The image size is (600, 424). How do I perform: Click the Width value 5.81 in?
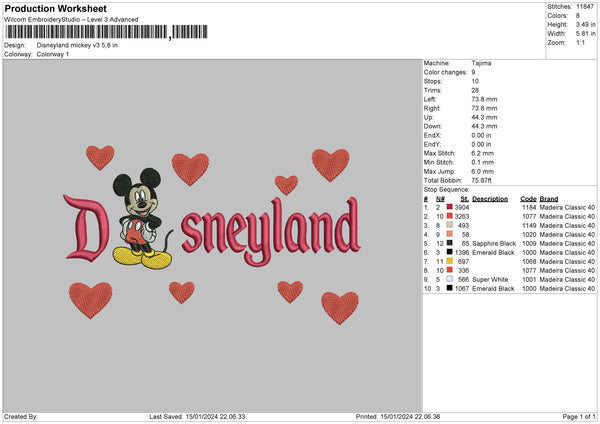pos(585,34)
